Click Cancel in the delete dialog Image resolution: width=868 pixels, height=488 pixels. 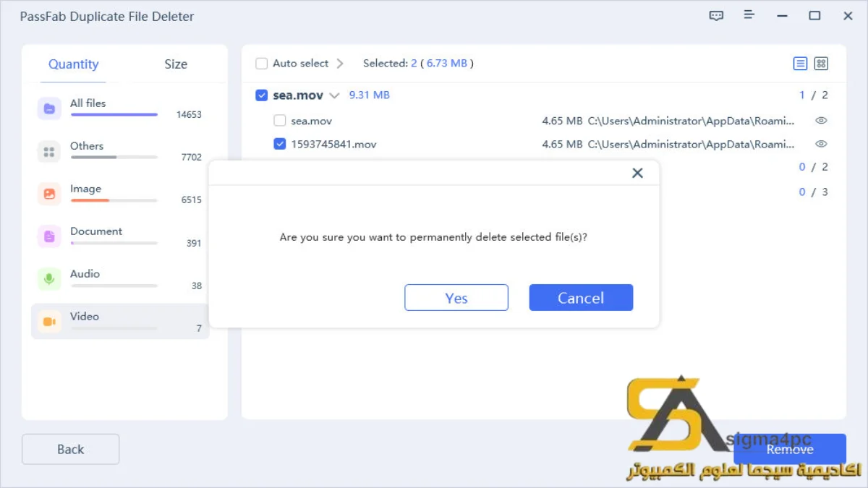coord(581,298)
